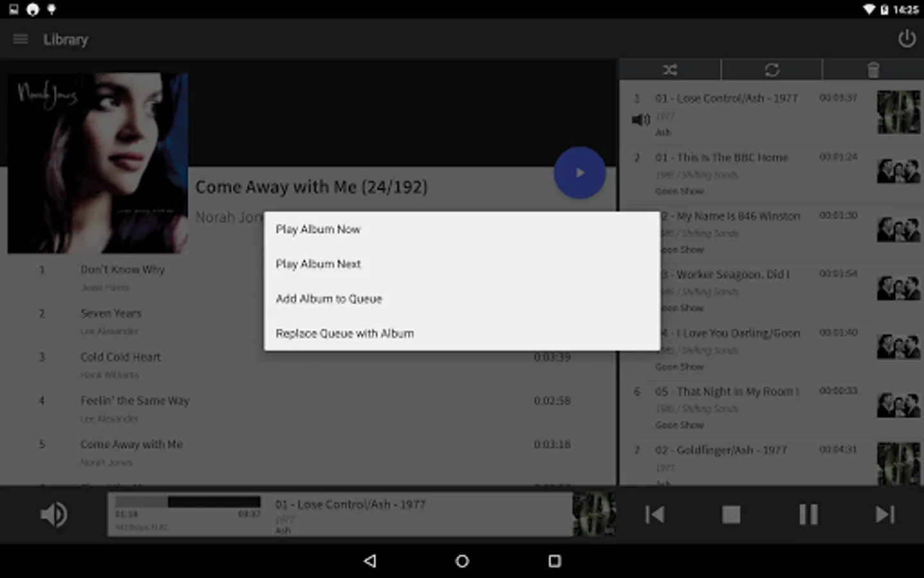924x578 pixels.
Task: Open cover art beside This Is The BBC Home
Action: 898,171
